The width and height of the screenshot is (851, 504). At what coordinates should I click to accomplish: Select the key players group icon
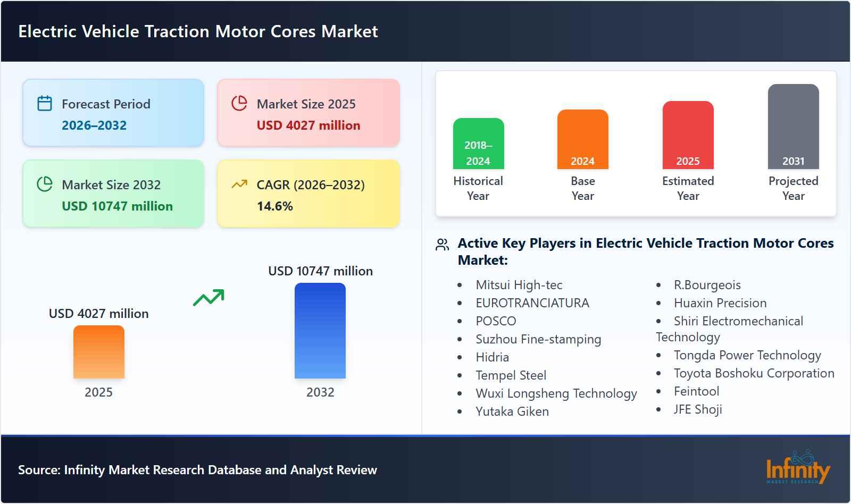[x=441, y=245]
